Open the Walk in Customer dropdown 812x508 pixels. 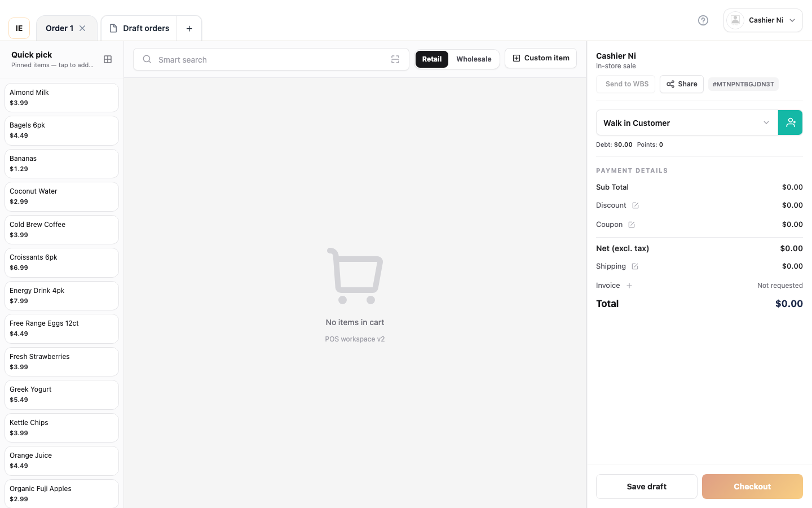pos(687,122)
